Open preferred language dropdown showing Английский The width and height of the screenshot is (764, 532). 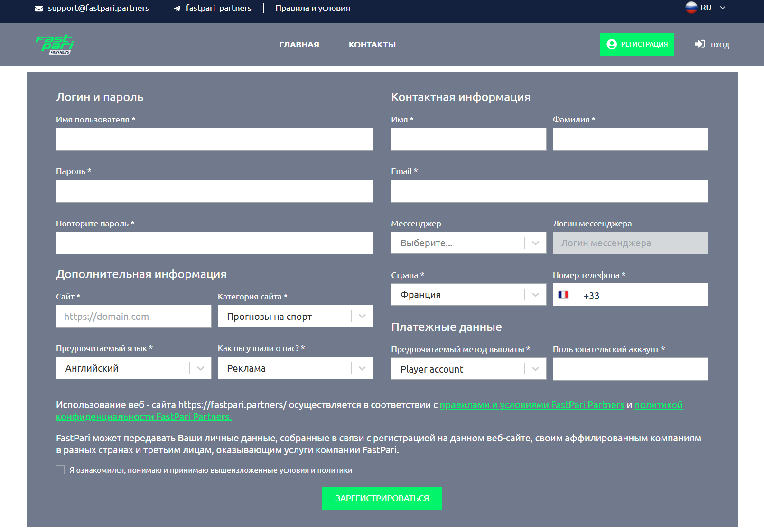[133, 368]
